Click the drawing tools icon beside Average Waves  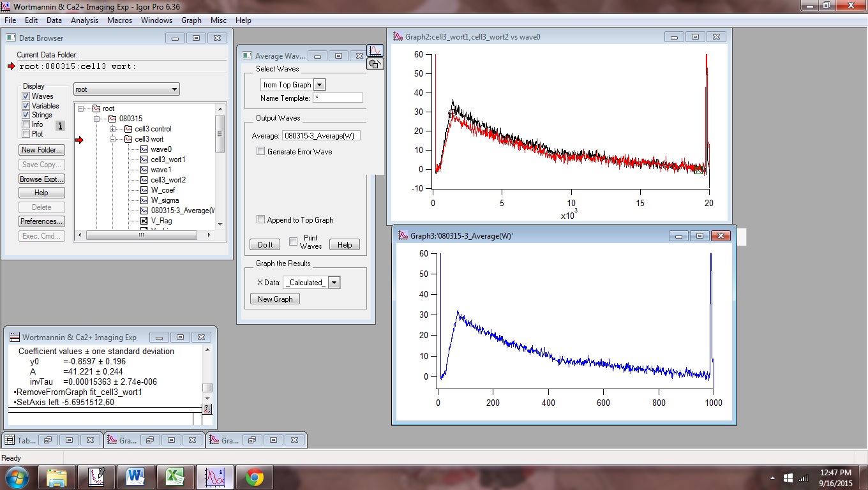375,64
